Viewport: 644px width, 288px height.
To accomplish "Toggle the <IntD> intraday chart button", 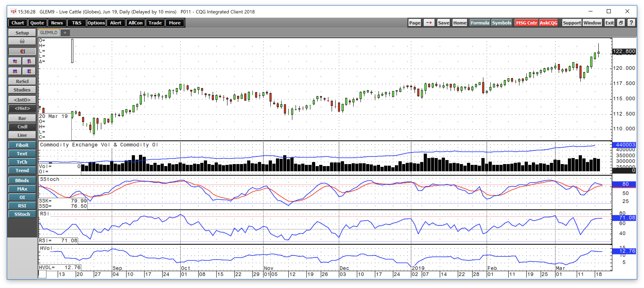I will (22, 100).
